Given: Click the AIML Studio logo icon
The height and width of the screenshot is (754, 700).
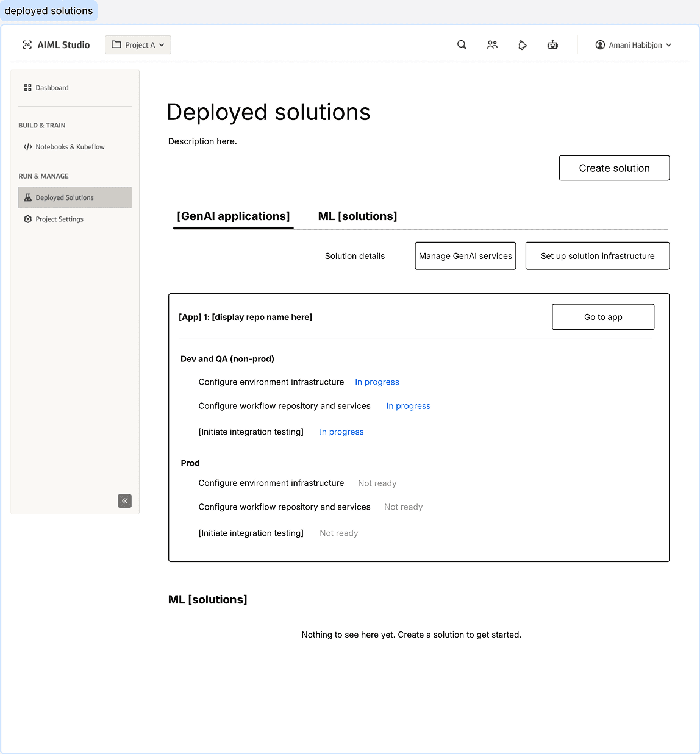Looking at the screenshot, I should 27,45.
